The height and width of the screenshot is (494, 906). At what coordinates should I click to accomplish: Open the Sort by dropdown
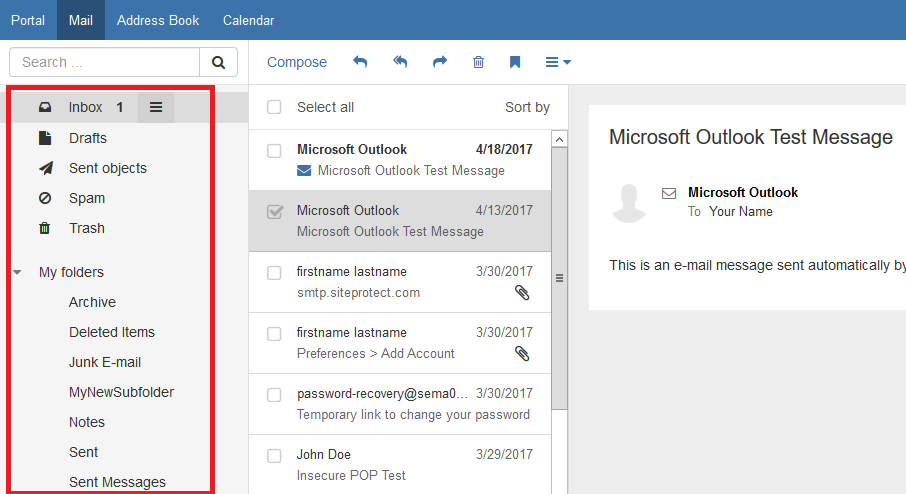tap(528, 107)
